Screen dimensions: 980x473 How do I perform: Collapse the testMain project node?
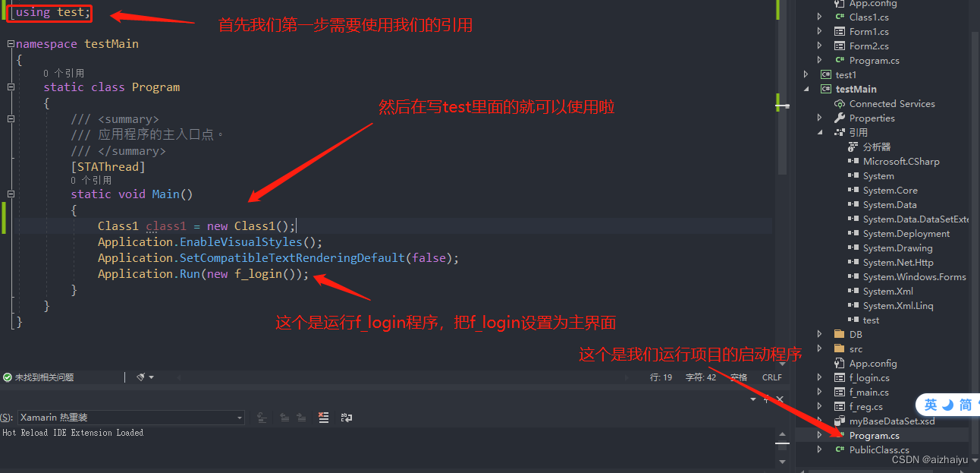[806, 89]
